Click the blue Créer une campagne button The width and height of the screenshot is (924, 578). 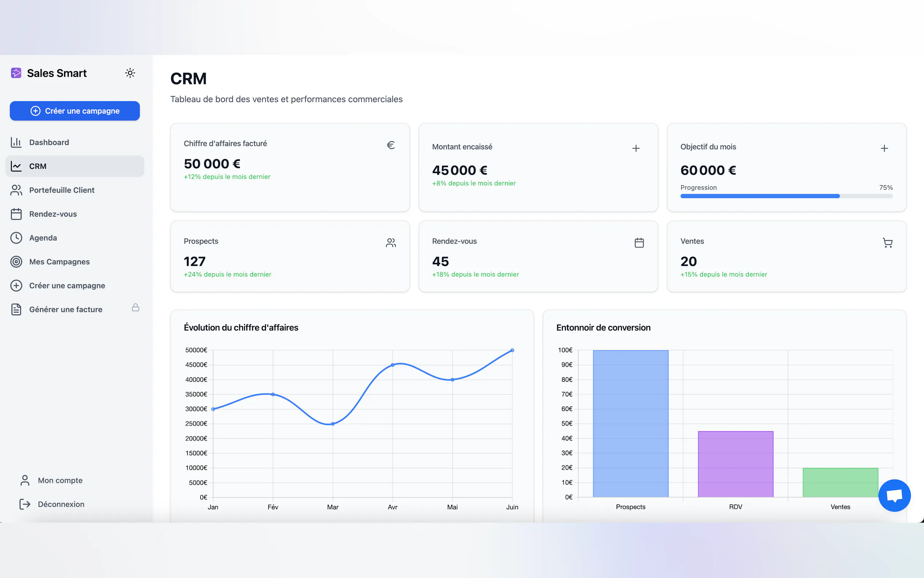pyautogui.click(x=75, y=111)
